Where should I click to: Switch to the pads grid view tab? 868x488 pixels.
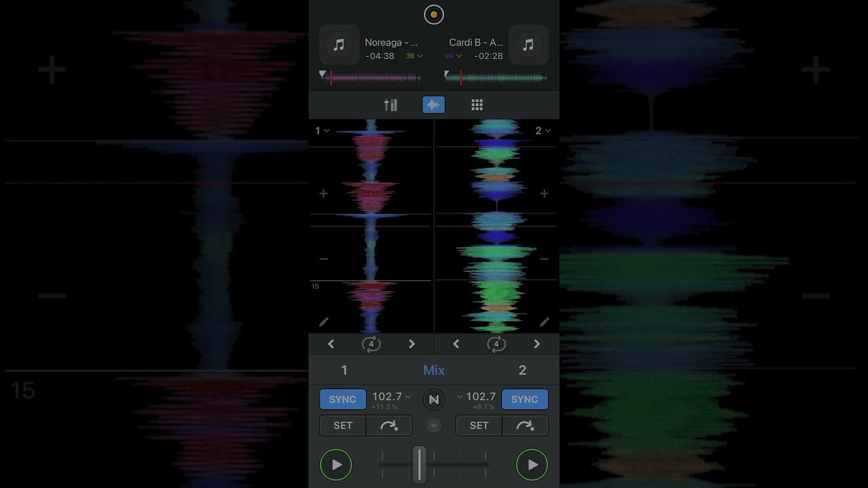[477, 105]
